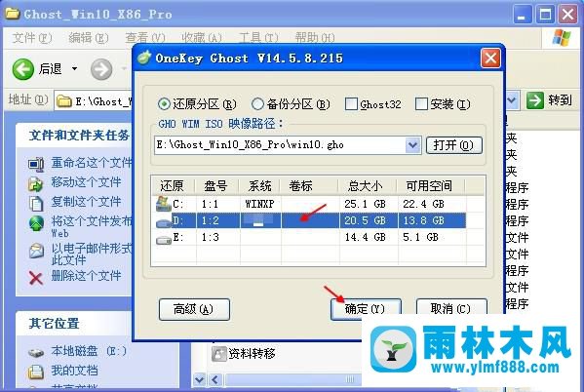
Task: Select the E: drive disk icon
Action: tap(163, 240)
